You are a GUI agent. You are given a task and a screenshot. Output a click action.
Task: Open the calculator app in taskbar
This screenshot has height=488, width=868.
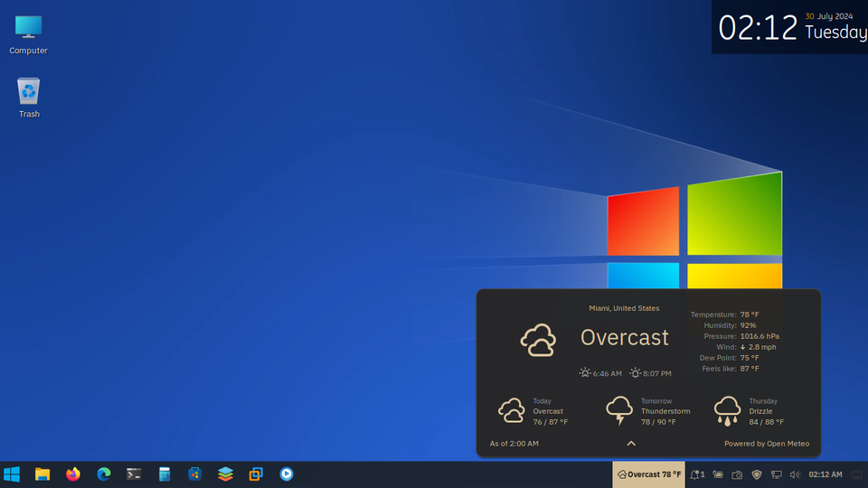tap(165, 474)
